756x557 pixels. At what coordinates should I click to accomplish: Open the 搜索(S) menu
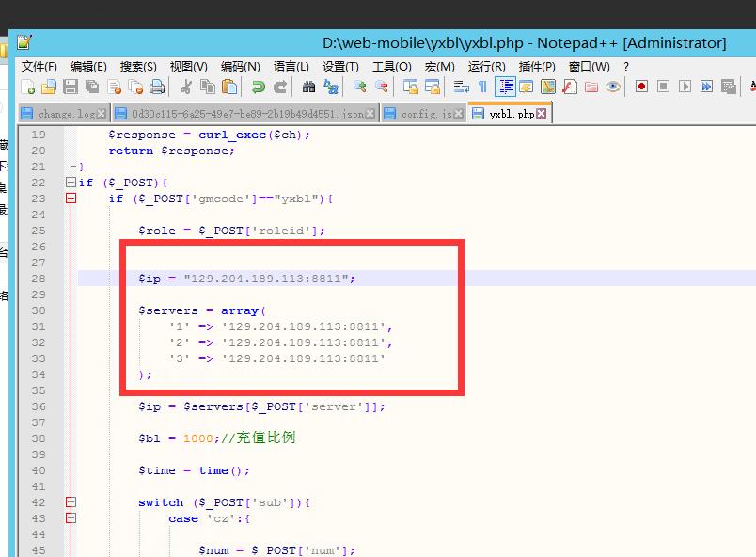tap(138, 67)
